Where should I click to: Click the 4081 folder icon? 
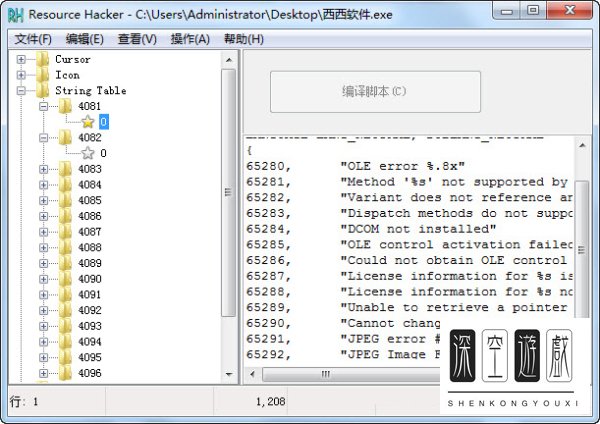[65, 106]
